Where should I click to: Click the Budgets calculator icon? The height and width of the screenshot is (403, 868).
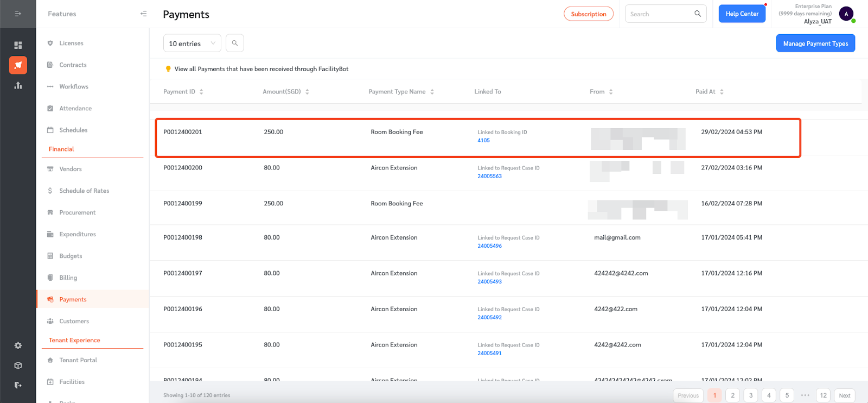tap(50, 256)
